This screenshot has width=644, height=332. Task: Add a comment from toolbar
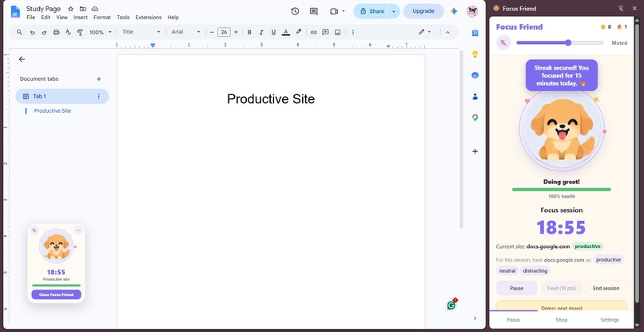pyautogui.click(x=325, y=32)
